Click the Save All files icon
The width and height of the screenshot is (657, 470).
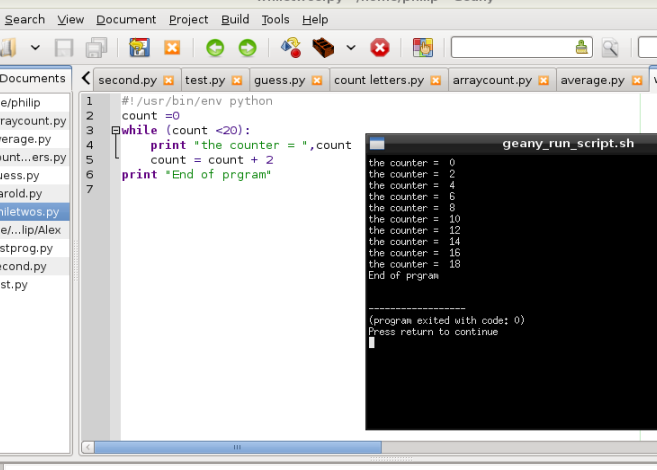96,47
